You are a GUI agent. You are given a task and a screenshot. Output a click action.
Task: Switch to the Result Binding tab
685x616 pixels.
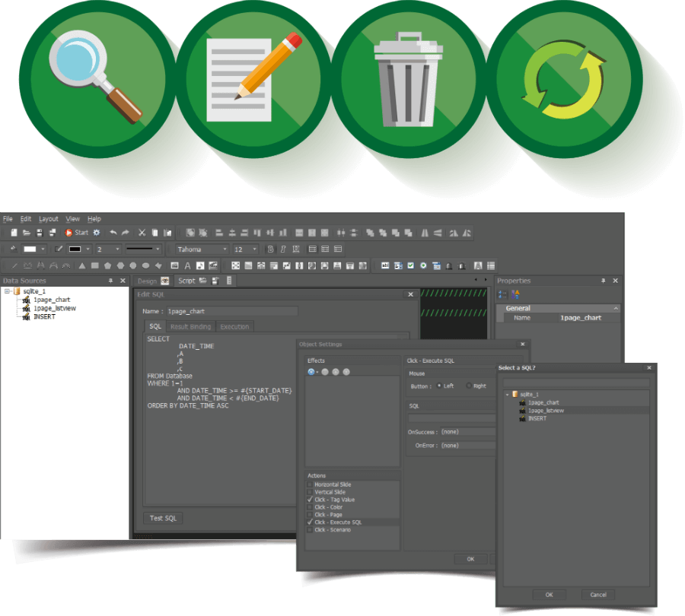[190, 327]
